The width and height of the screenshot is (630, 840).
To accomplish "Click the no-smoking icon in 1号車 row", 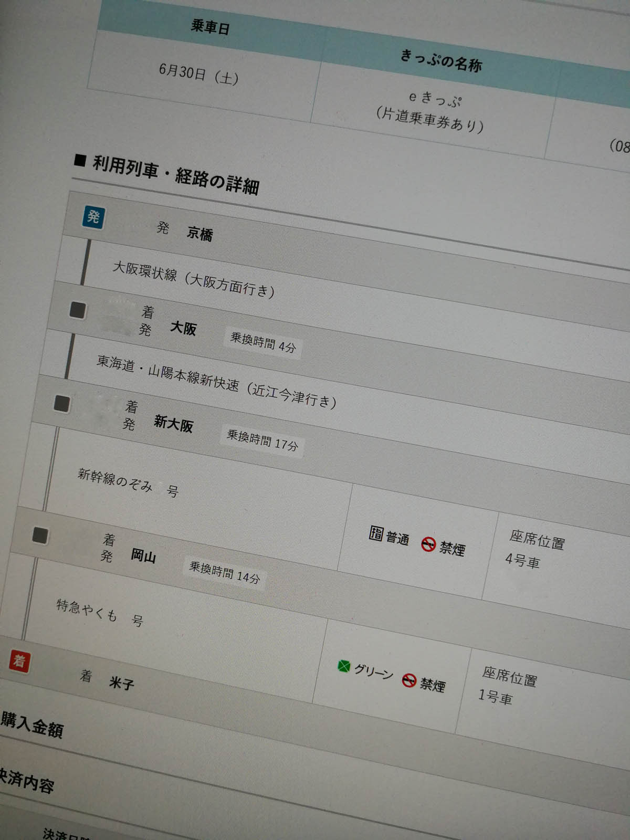I will click(x=409, y=680).
